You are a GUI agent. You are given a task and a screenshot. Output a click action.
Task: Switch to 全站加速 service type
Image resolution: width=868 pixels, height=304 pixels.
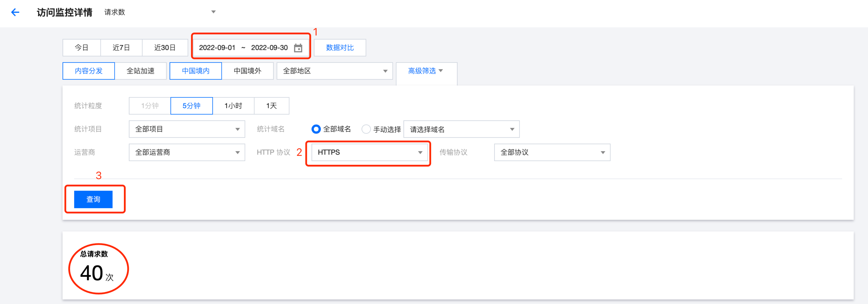click(x=141, y=71)
